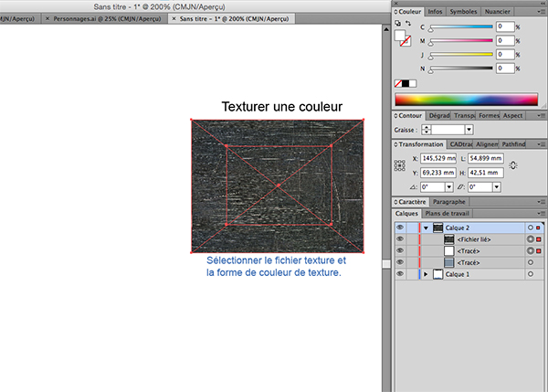The image size is (548, 392).
Task: Collapse the Calque 2 layer tree
Action: coord(426,228)
